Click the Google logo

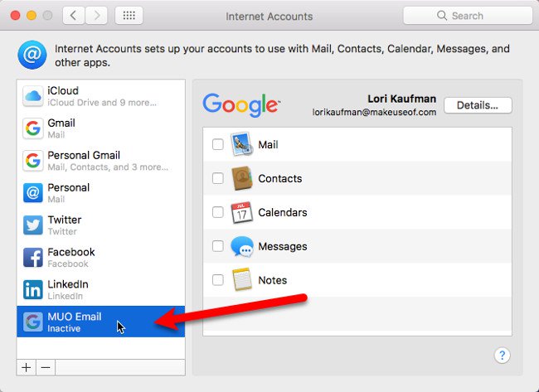click(x=241, y=104)
